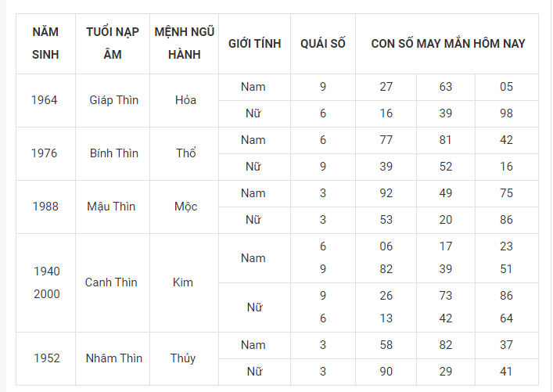Image resolution: width=553 pixels, height=392 pixels.
Task: Select the Bính Thìn row label
Action: tap(114, 153)
